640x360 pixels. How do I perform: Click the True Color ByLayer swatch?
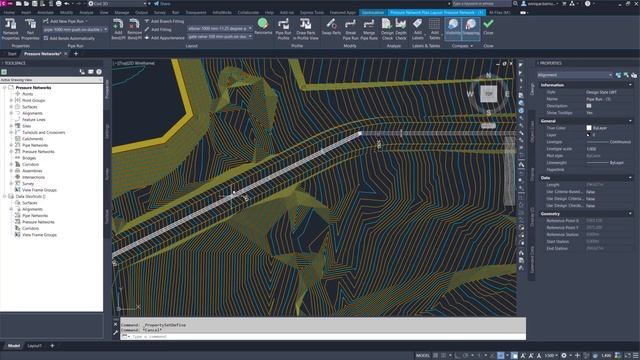click(589, 128)
